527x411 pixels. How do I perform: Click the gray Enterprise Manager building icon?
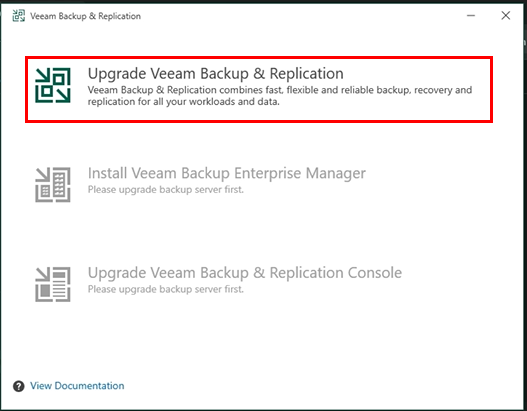pos(53,184)
